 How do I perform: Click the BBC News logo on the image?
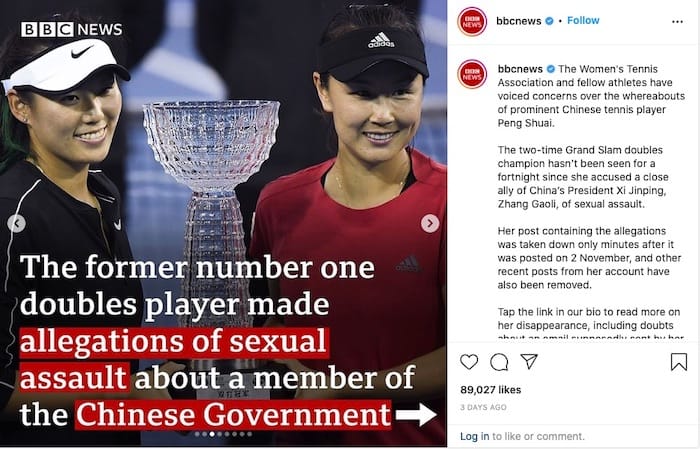[x=71, y=29]
